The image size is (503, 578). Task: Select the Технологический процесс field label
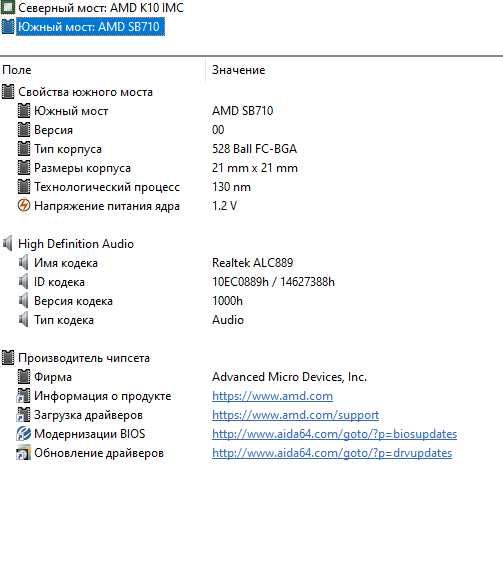(x=107, y=187)
